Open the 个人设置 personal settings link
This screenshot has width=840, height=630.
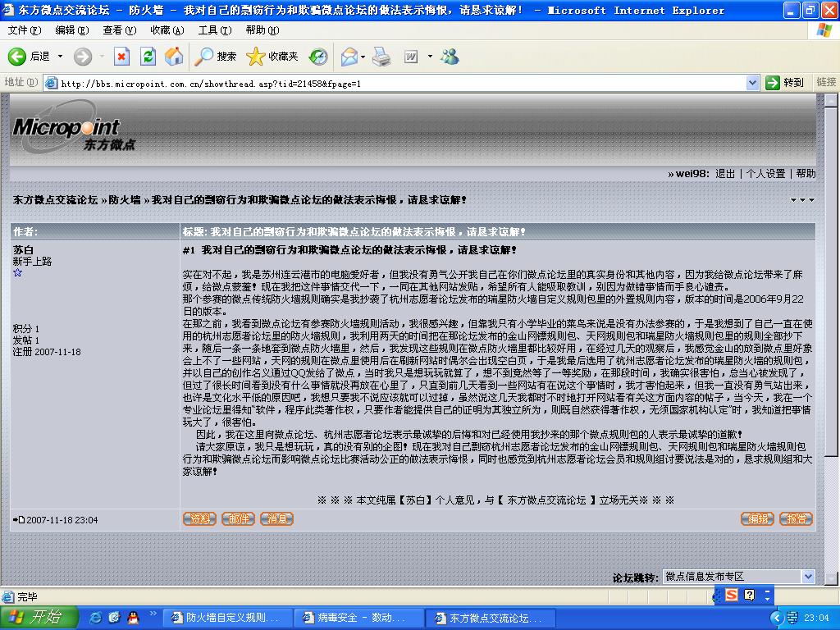click(x=765, y=174)
